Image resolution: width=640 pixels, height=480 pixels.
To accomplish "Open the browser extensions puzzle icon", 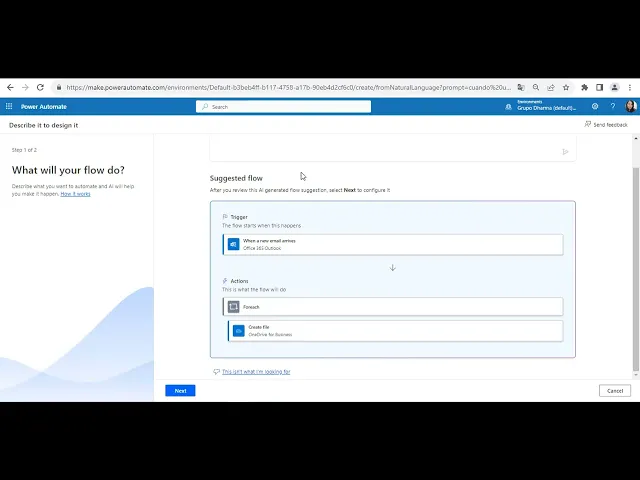I will [x=584, y=87].
